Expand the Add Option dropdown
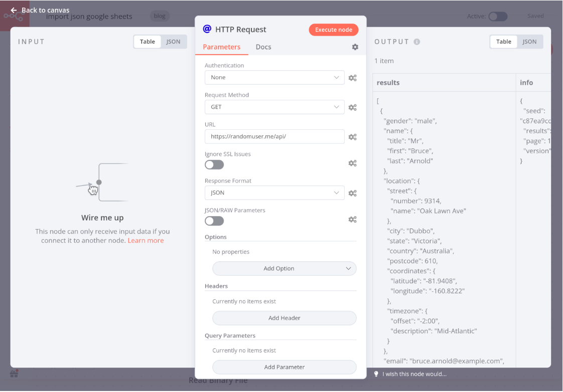The width and height of the screenshot is (563, 392). 284,268
